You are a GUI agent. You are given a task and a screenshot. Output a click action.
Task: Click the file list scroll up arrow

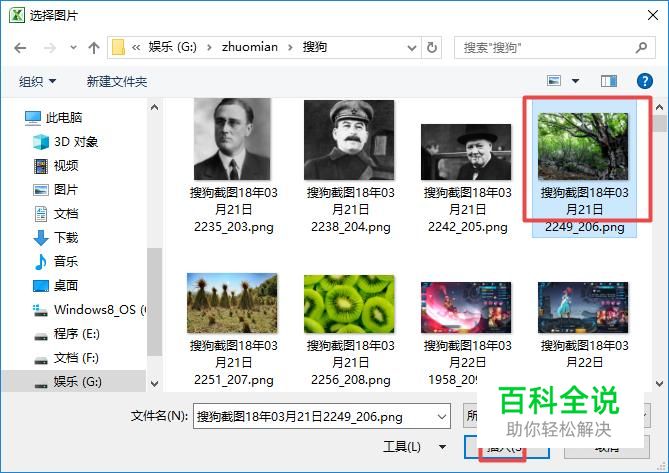pos(659,107)
